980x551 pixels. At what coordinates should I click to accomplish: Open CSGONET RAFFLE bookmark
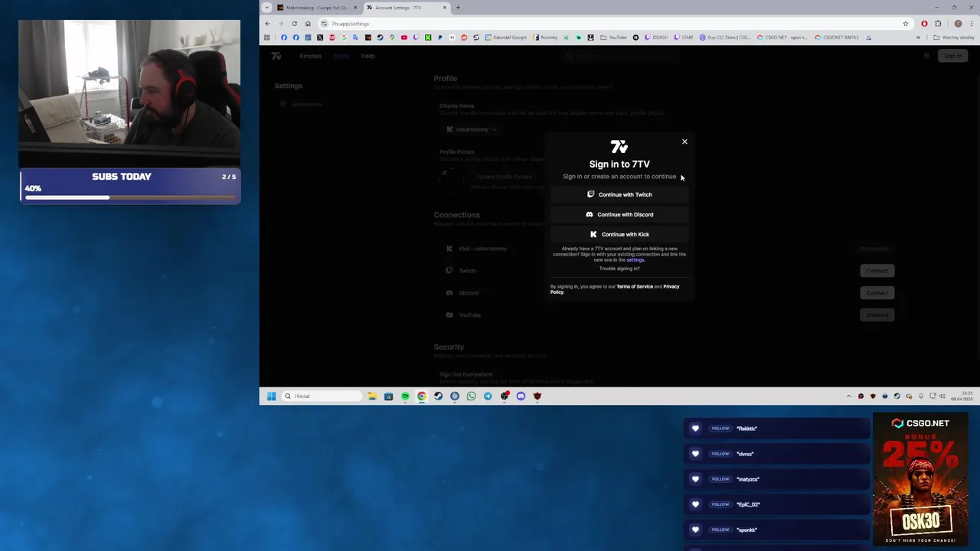click(837, 37)
